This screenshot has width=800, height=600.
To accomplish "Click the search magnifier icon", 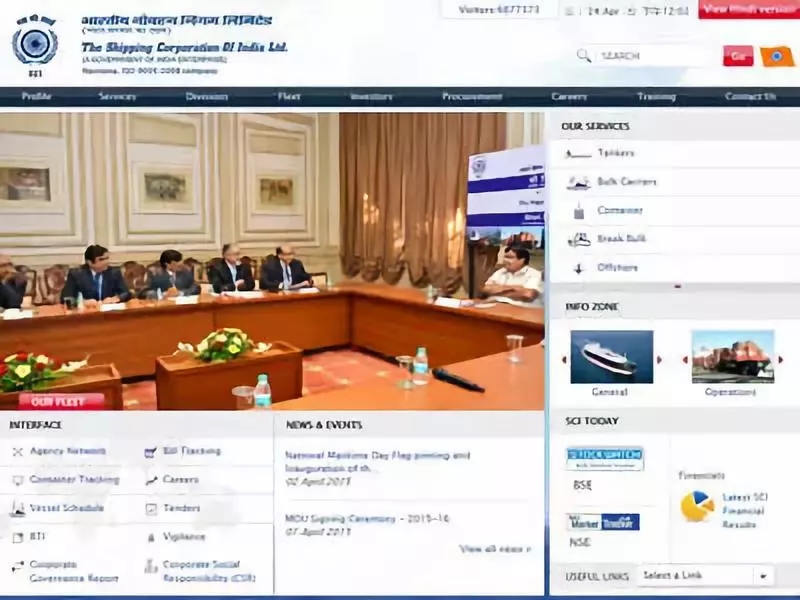I will [x=584, y=55].
